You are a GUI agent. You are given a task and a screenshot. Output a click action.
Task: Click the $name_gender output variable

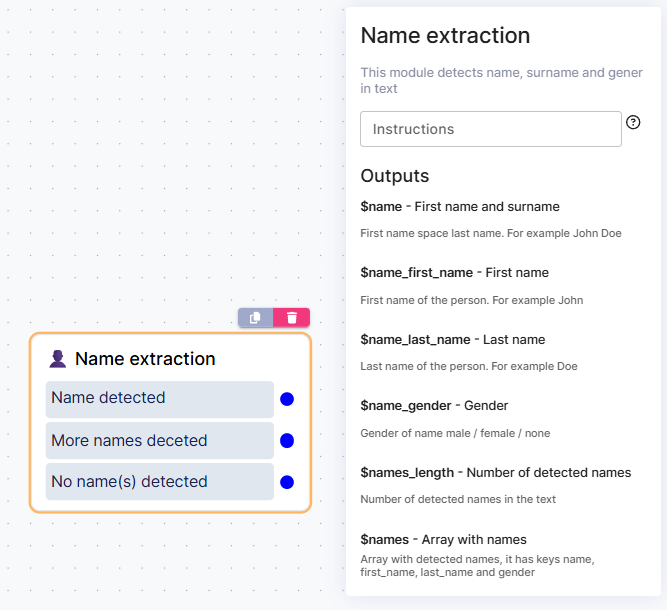[x=402, y=406]
